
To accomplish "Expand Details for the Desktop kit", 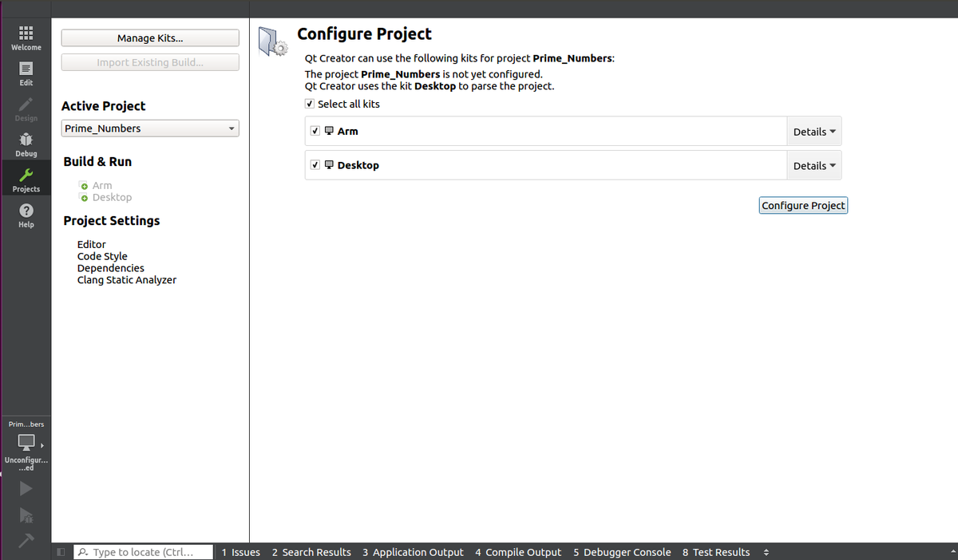I will [x=814, y=165].
